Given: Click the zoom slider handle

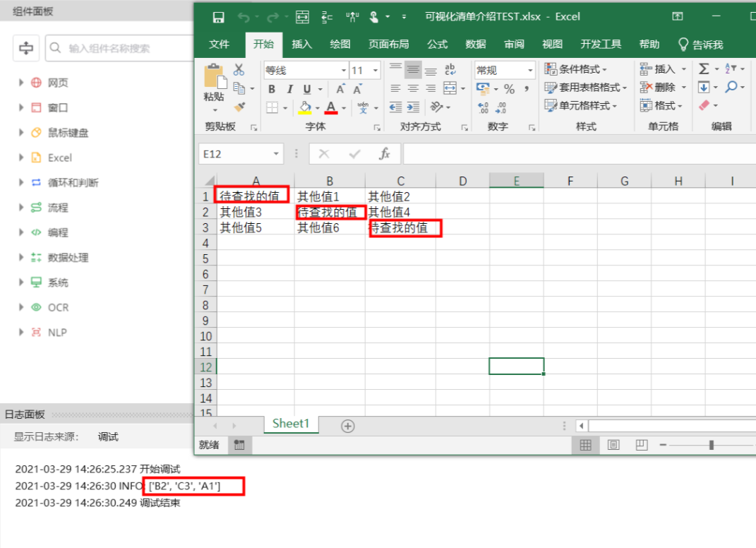Looking at the screenshot, I should tap(711, 445).
